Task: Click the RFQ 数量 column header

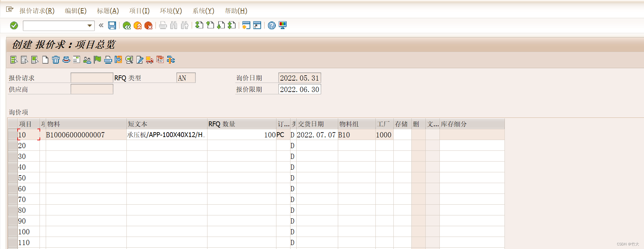Action: 242,124
